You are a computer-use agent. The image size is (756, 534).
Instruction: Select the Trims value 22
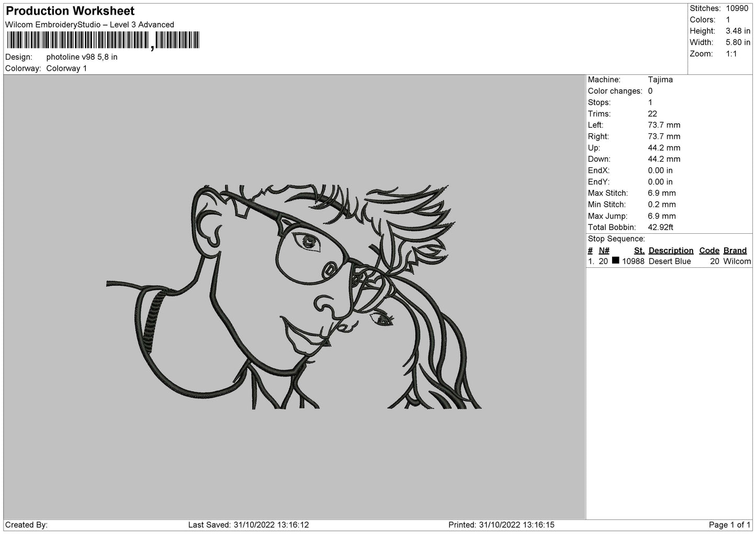[652, 113]
